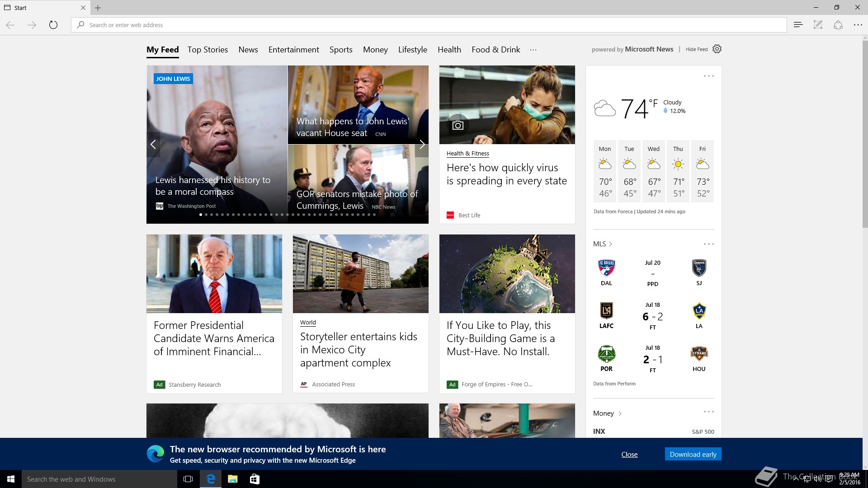Open the Hub icon in toolbar

pos(798,25)
